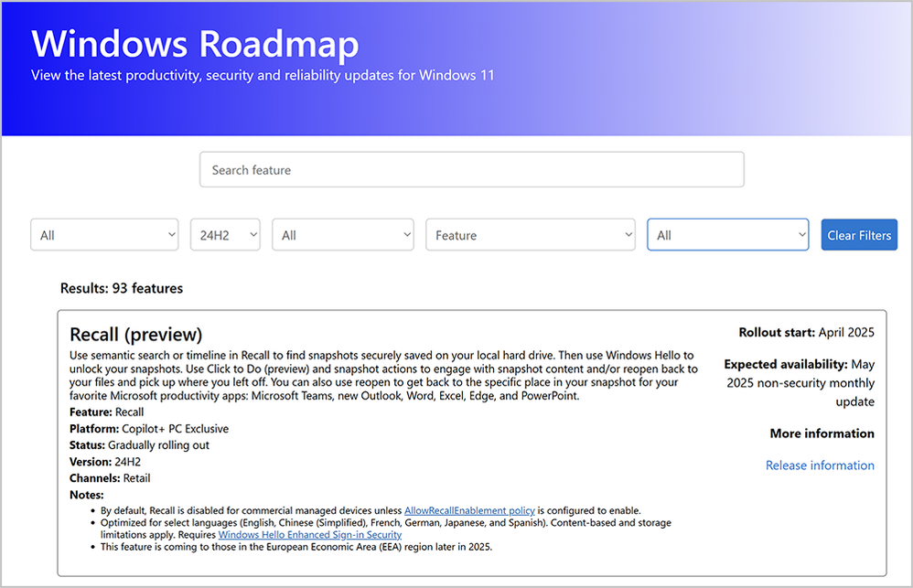The image size is (913, 588).
Task: Expand the All dropdown after 24H2
Action: pos(343,235)
